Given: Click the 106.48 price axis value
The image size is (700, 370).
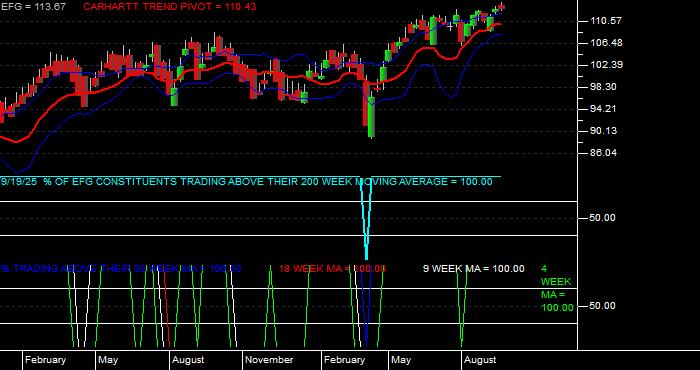Looking at the screenshot, I should coord(605,43).
